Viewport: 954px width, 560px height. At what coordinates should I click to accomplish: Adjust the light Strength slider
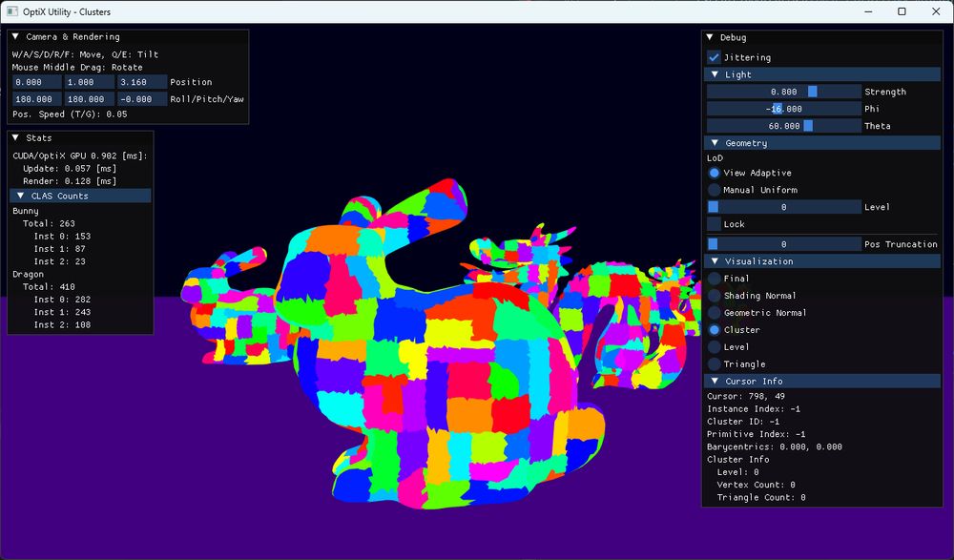[783, 92]
